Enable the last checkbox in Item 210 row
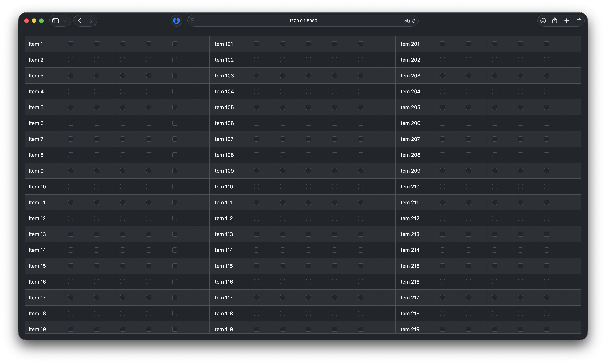Viewport: 606px width, 364px height. (546, 187)
